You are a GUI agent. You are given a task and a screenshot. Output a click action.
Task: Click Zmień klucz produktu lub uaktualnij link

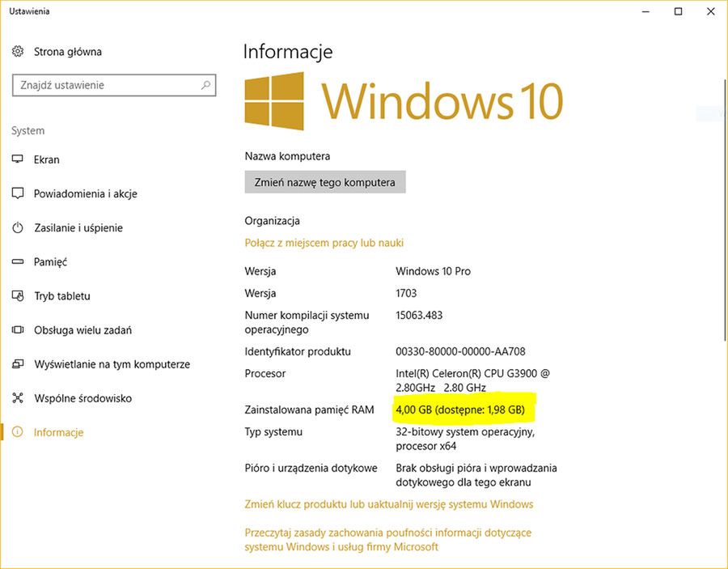tap(388, 504)
